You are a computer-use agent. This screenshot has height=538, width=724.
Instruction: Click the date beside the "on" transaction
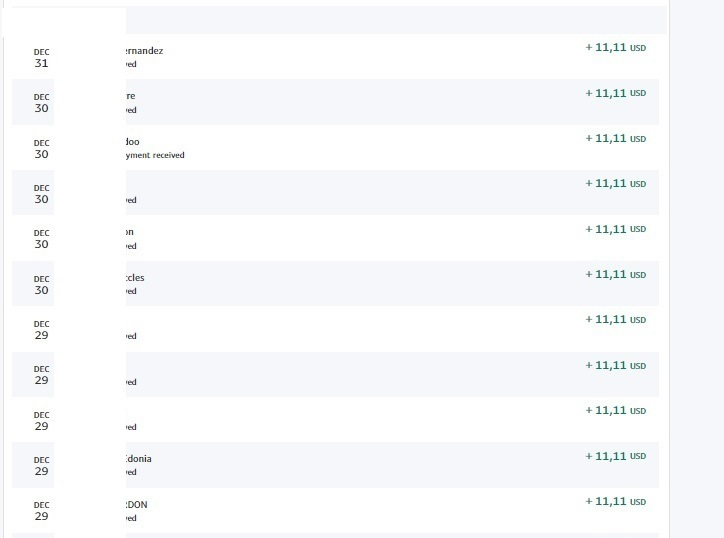click(x=41, y=239)
